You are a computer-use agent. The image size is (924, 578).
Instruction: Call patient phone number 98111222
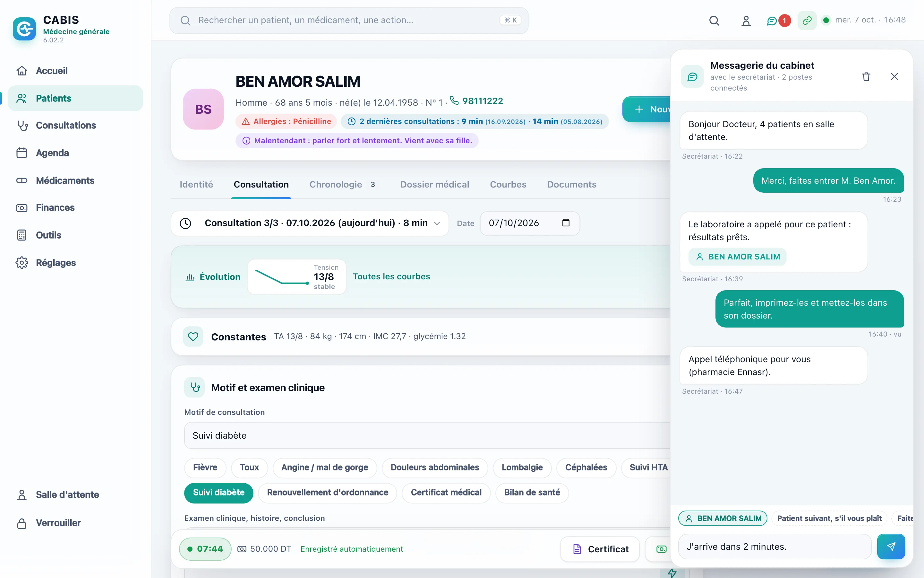coord(476,101)
